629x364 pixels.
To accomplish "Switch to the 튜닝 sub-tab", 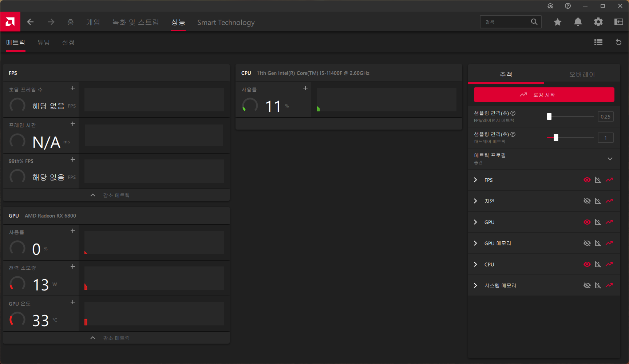I will point(44,42).
